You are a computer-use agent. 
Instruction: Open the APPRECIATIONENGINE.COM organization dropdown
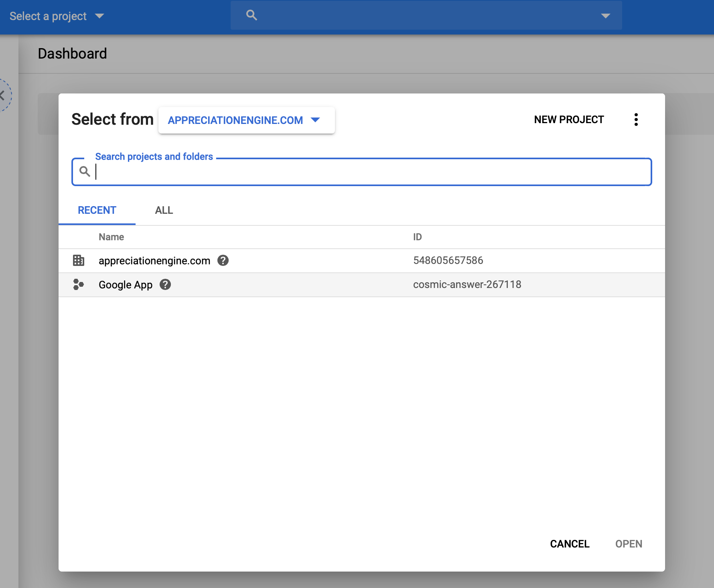tap(246, 120)
